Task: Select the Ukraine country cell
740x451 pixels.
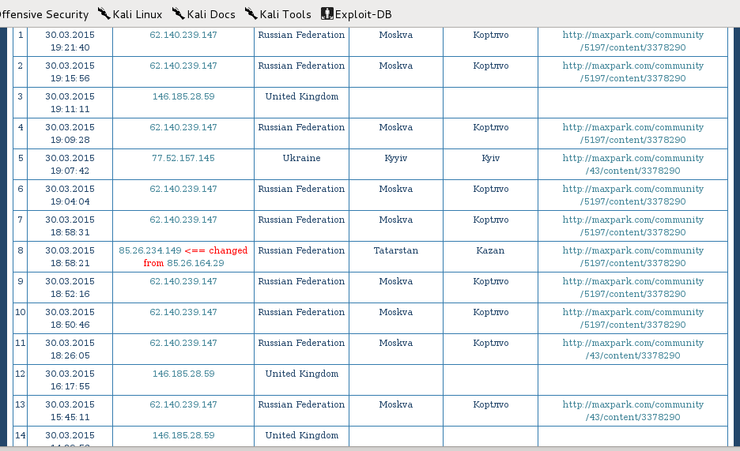Action: (301, 158)
